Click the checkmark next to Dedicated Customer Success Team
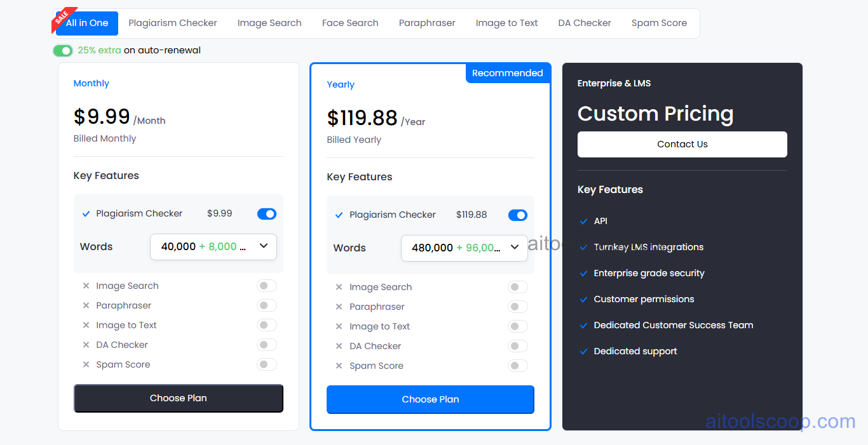The image size is (868, 445). (x=584, y=326)
